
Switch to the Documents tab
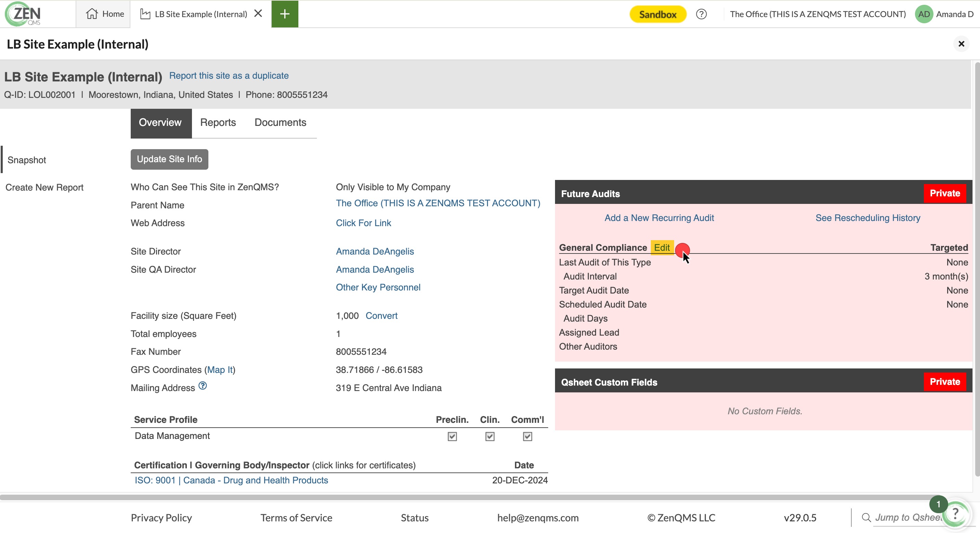(x=280, y=123)
